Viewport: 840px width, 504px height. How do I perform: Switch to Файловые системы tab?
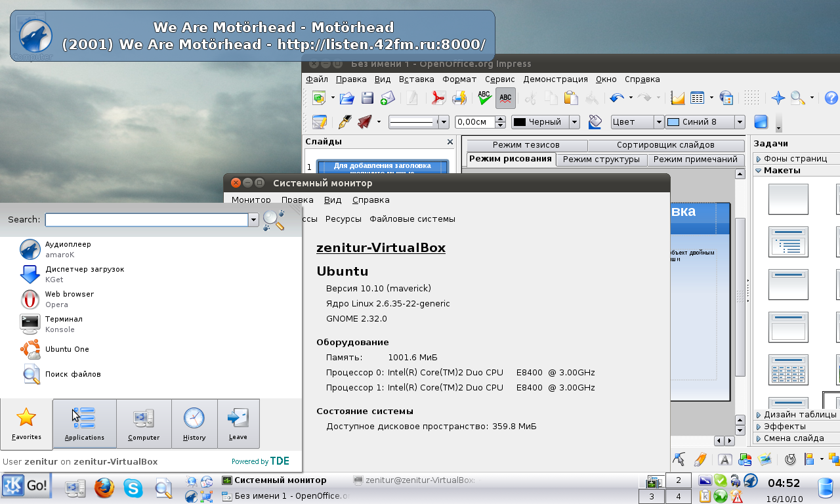[x=412, y=219]
